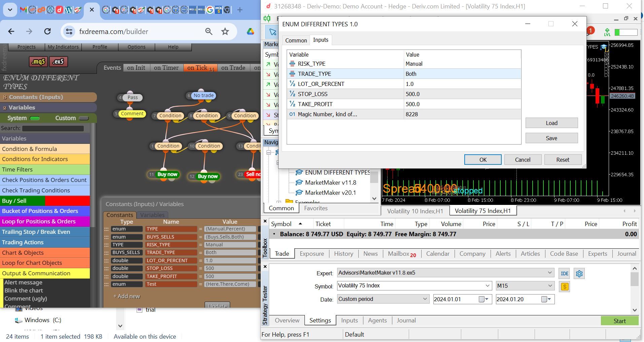Image resolution: width=644 pixels, height=342 pixels.
Task: Select the Buy now block numbered 11
Action: point(164,175)
